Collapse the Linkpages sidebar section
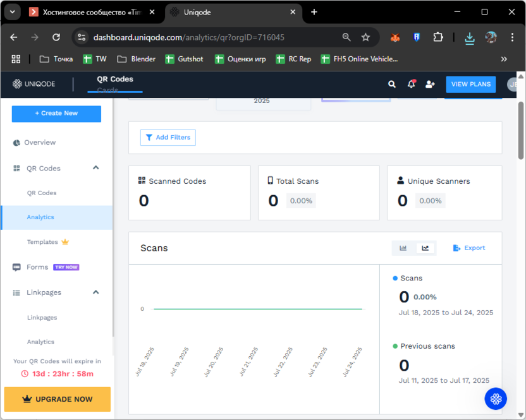This screenshot has width=526, height=420. (96, 292)
